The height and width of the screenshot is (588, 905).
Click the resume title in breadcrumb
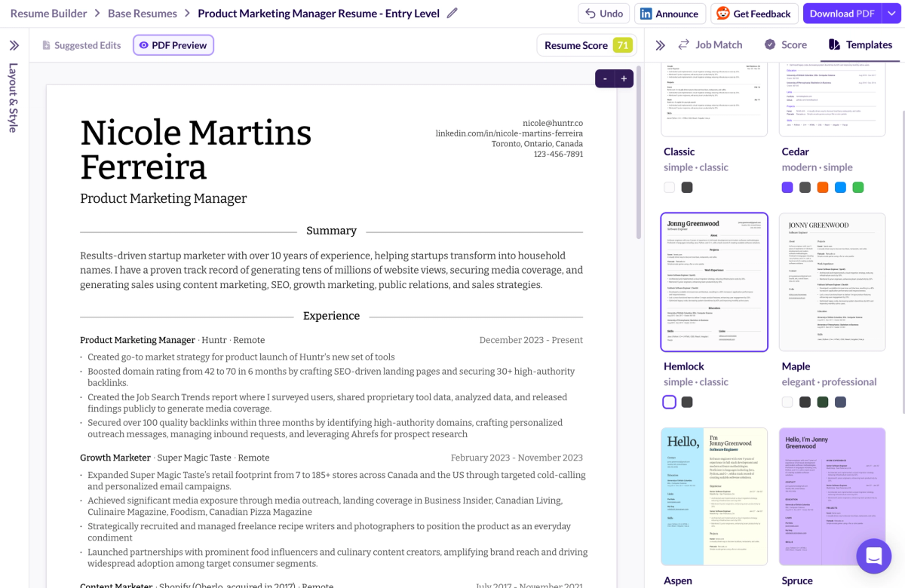(318, 14)
